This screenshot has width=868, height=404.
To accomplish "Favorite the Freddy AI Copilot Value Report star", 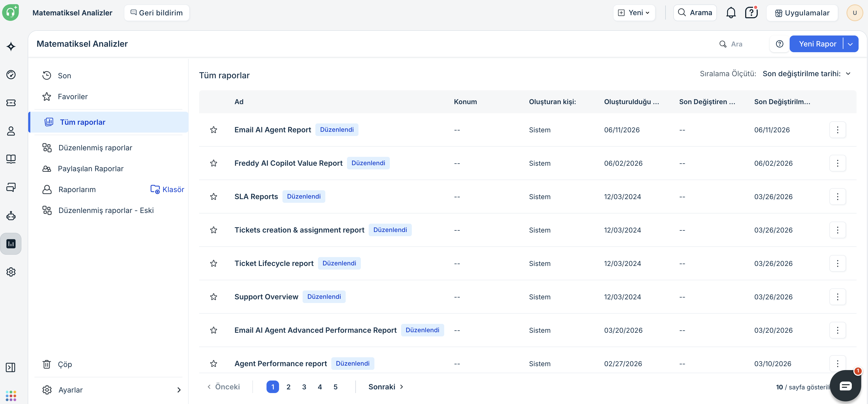I will coord(213,163).
